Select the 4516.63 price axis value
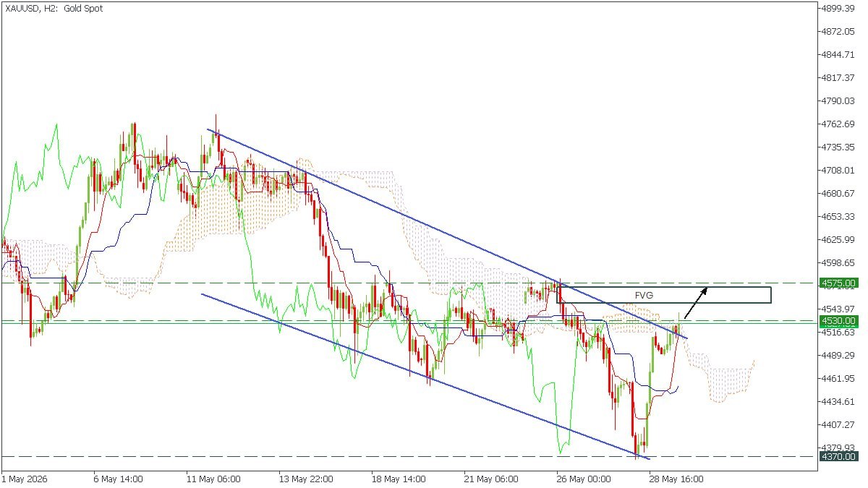Screen dimensions: 868x488 (839, 332)
